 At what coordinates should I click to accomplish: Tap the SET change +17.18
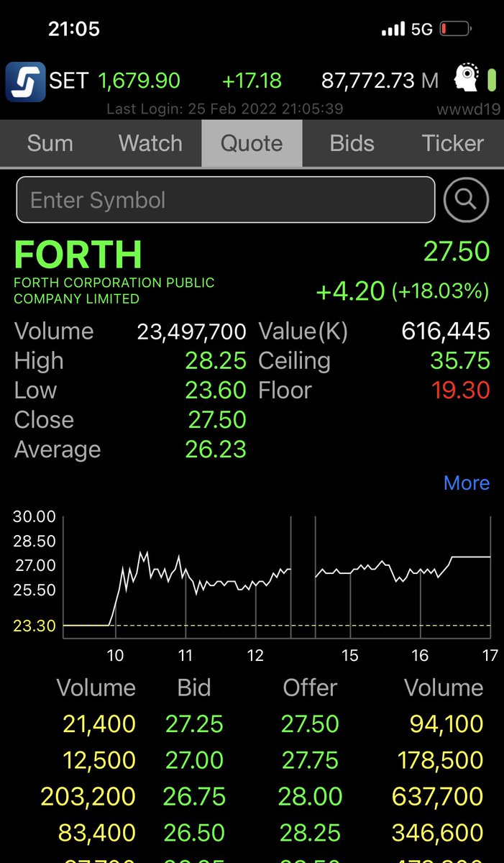pyautogui.click(x=252, y=81)
